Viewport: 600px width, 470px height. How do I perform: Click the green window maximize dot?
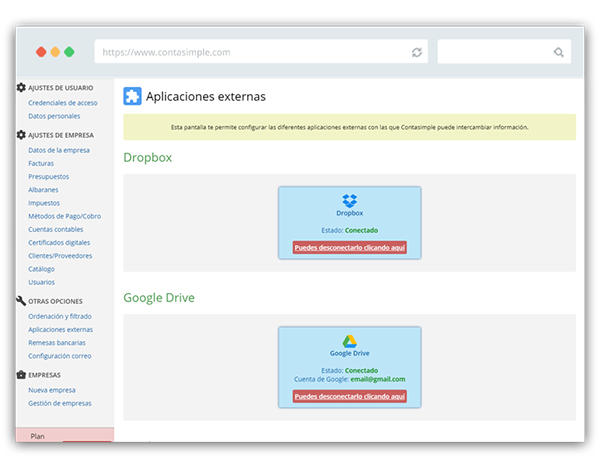(x=69, y=52)
